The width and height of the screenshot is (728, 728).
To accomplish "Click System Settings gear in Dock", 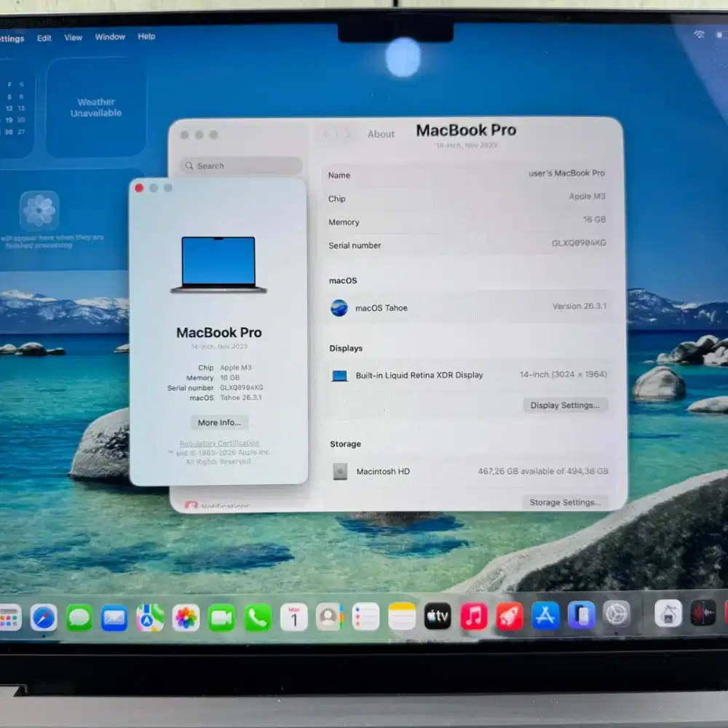I will click(x=617, y=614).
